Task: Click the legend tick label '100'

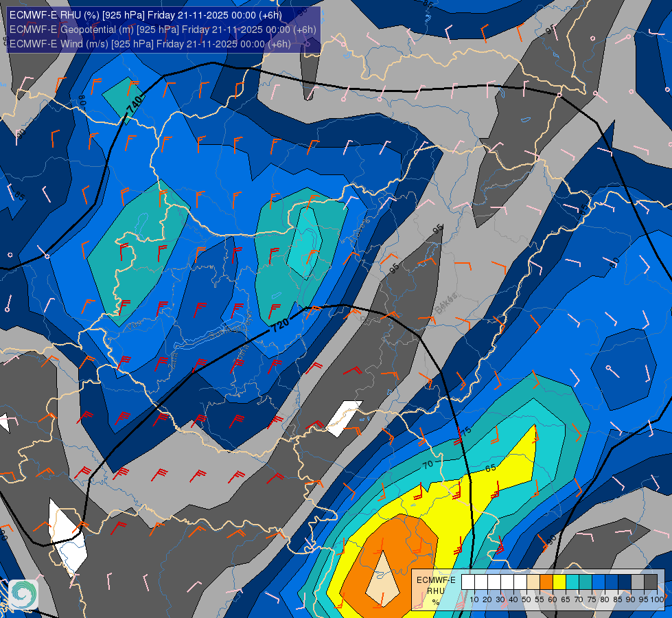Action: [657, 599]
